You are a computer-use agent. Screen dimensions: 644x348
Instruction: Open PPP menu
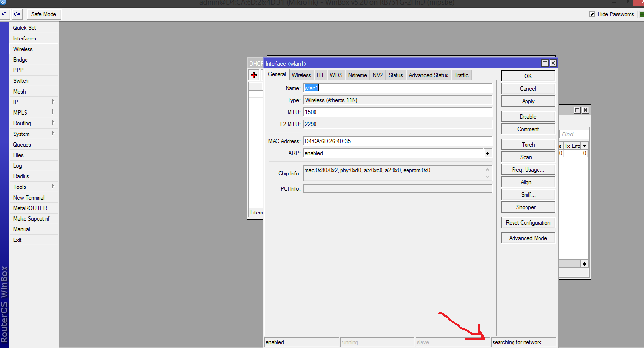point(34,70)
